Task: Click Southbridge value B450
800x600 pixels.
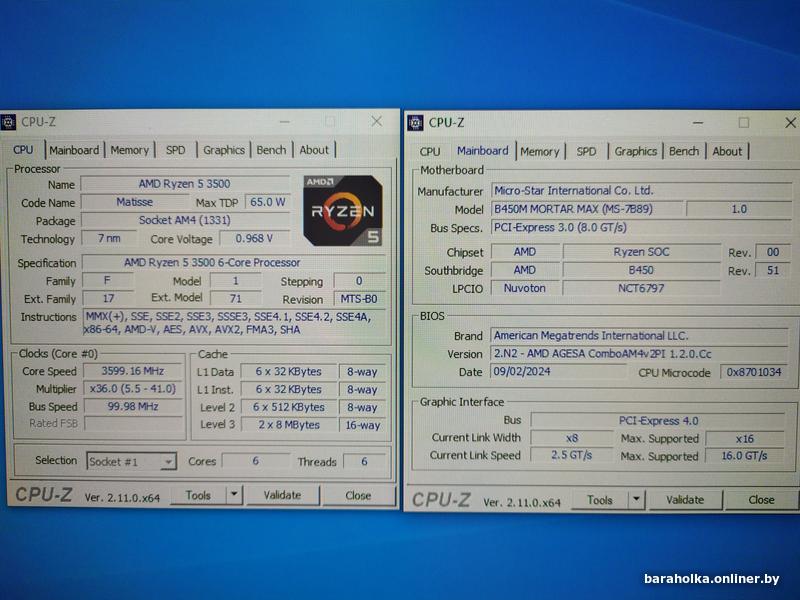Action: point(641,270)
